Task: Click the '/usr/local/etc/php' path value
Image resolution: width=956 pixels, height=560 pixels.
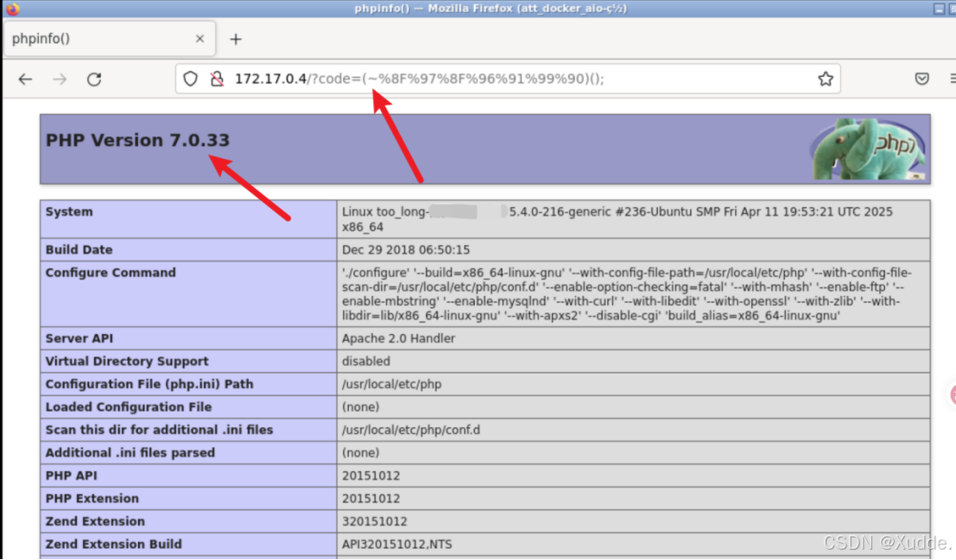Action: [x=391, y=384]
